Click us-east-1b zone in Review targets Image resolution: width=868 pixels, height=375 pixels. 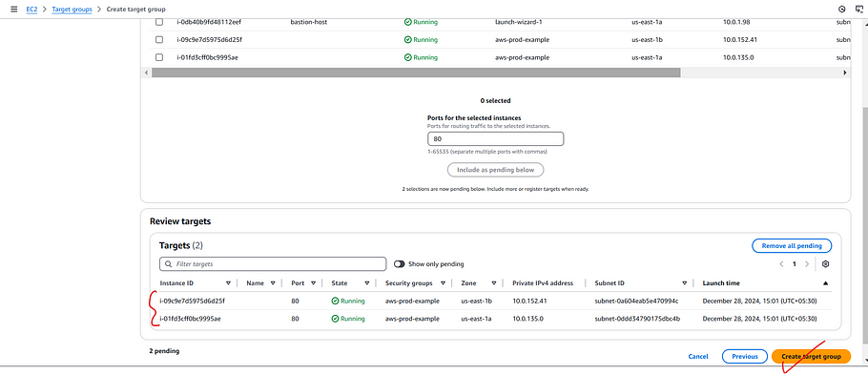click(x=477, y=302)
